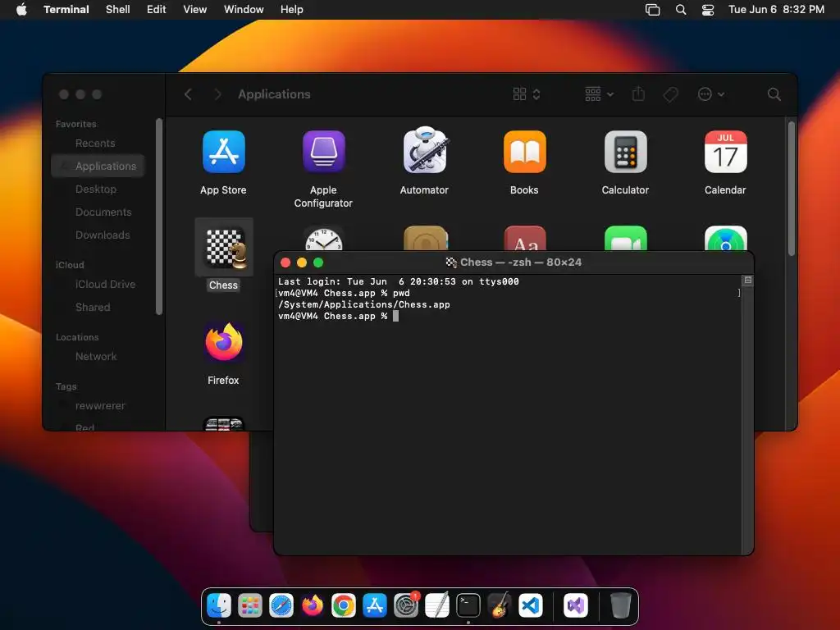Open the App Store from the Dock
Image resolution: width=840 pixels, height=630 pixels.
pos(374,605)
